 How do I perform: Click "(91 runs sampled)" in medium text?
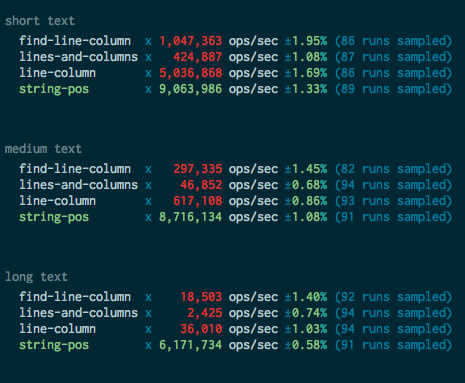[x=393, y=217]
